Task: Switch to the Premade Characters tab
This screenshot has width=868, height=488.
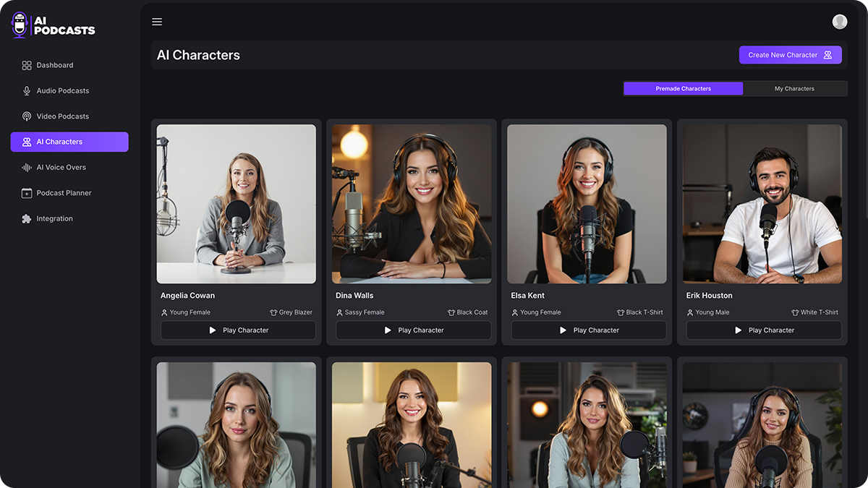Action: (683, 89)
